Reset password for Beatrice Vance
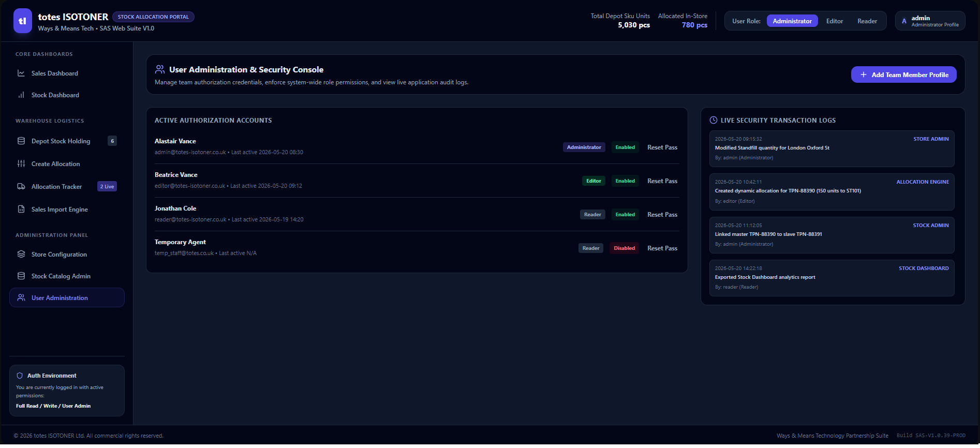The width and height of the screenshot is (980, 448). (662, 181)
